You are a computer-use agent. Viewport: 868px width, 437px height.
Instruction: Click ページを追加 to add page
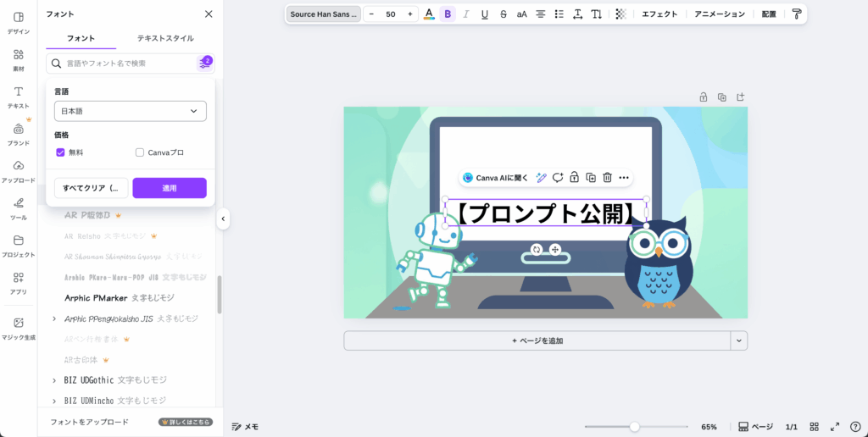537,340
